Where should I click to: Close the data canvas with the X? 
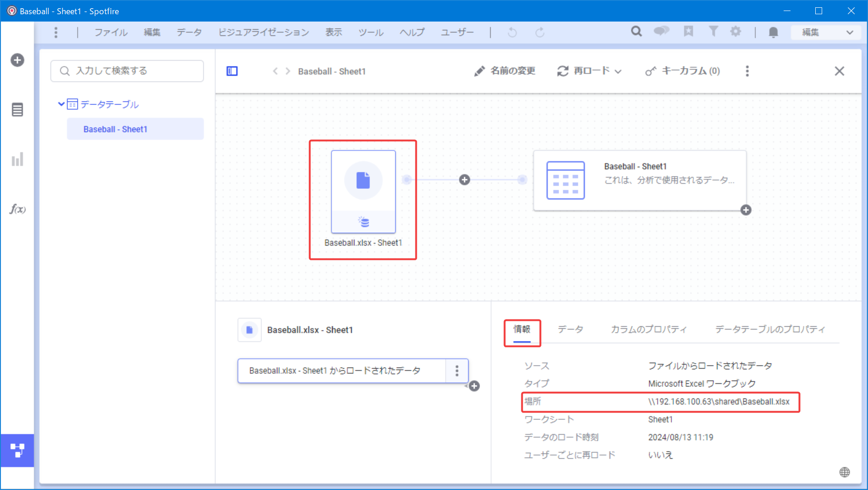(840, 71)
